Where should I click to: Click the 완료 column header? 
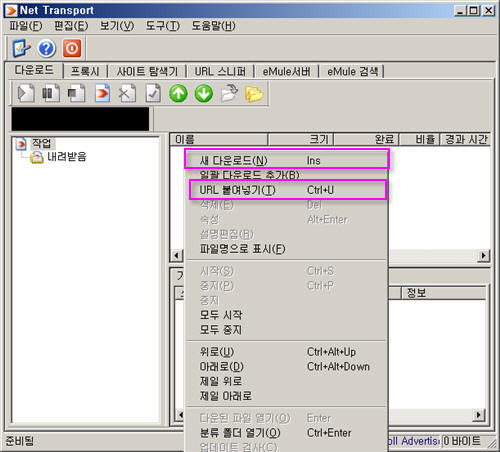[x=367, y=139]
